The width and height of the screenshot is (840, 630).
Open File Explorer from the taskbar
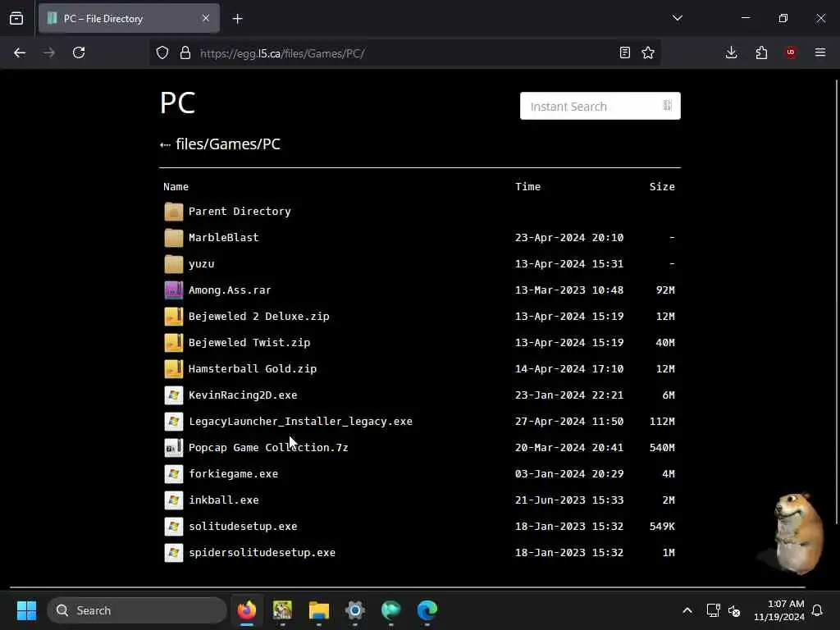[x=319, y=610]
